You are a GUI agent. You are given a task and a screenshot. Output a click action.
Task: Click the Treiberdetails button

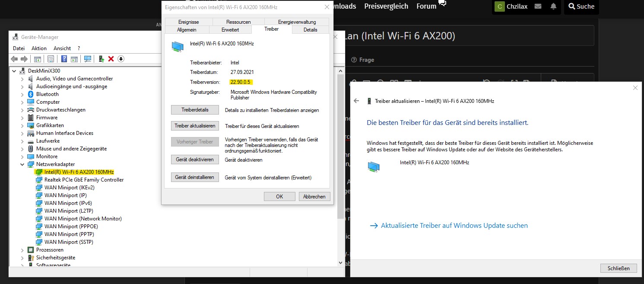[x=195, y=110]
